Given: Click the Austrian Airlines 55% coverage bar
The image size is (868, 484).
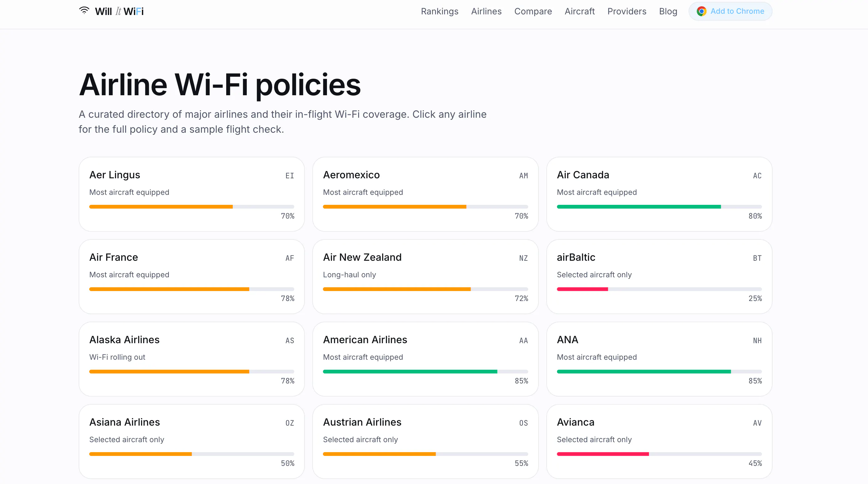Looking at the screenshot, I should [x=425, y=454].
